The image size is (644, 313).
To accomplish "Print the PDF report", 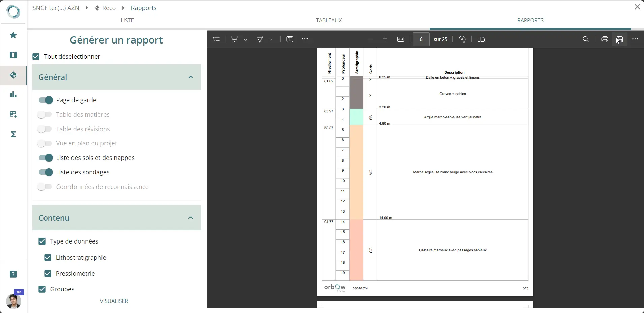I will click(x=605, y=39).
